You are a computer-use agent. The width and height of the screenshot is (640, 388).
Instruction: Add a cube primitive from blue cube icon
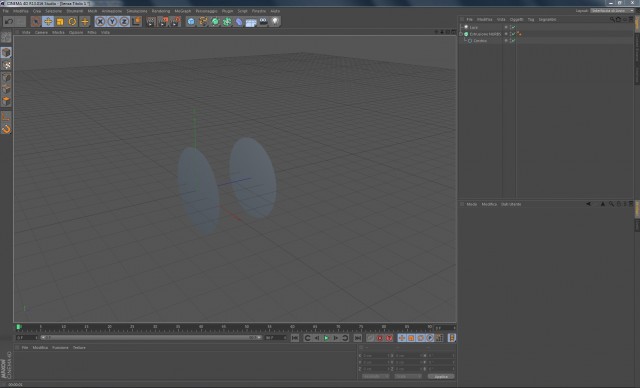191,22
